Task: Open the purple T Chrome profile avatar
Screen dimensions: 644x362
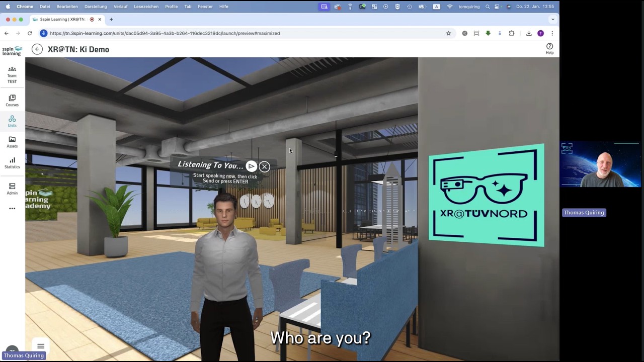Action: [x=540, y=33]
